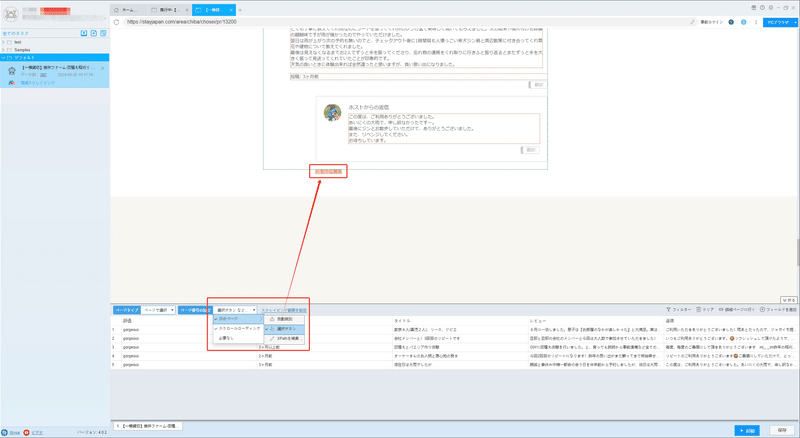Viewport: 800px width, 438px height.
Task: Click 翻訳 button under the guest review
Action: tap(538, 85)
